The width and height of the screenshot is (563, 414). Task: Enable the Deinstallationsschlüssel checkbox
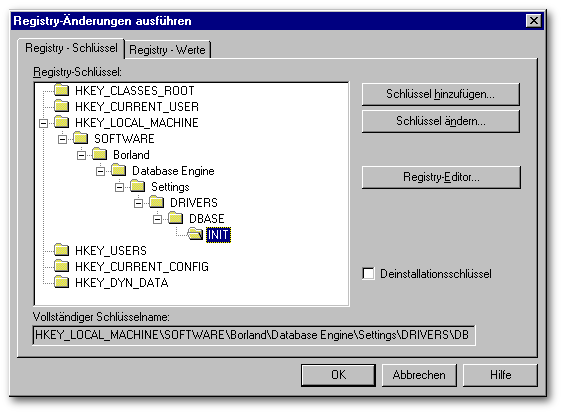[368, 274]
